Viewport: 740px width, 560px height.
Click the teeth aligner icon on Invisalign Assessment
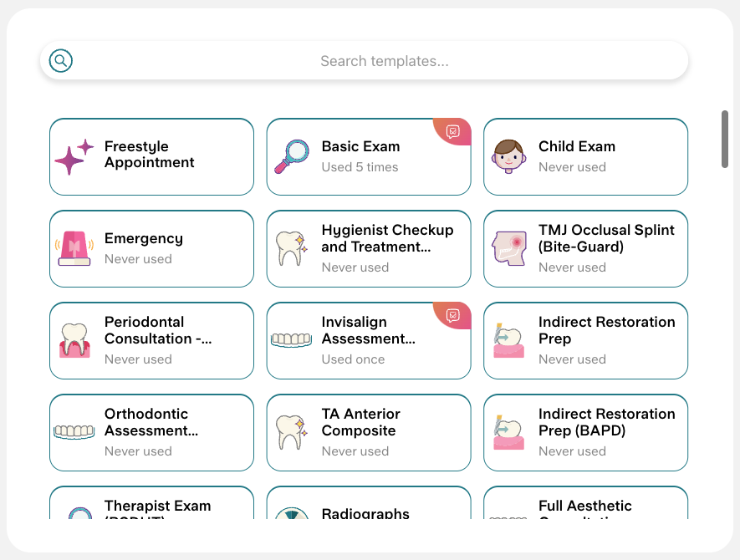[291, 340]
